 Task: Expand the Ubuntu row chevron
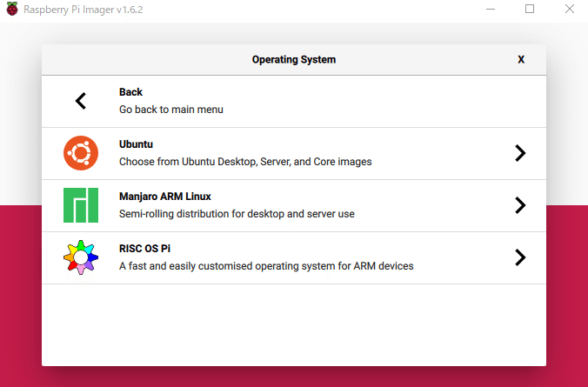tap(520, 153)
